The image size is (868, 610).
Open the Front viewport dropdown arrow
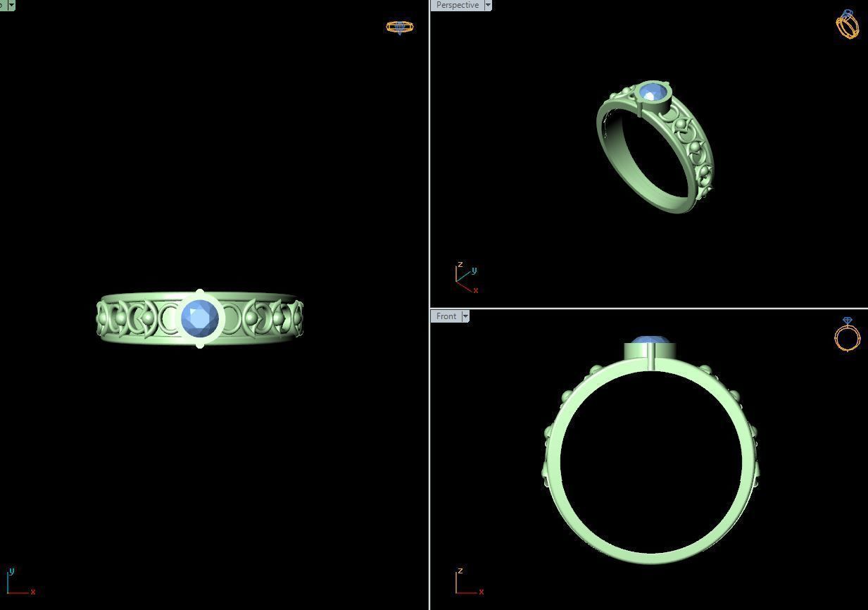coord(465,316)
